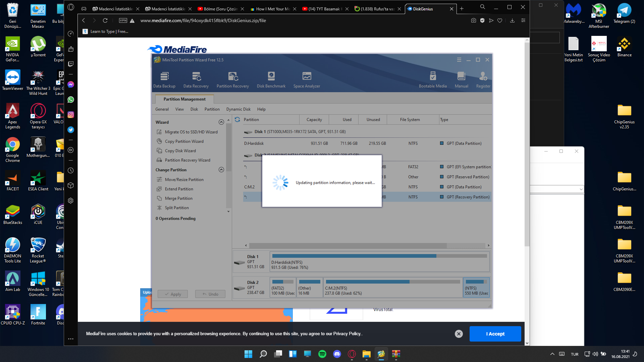Collapse the Change Partition section
The image size is (644, 362).
[221, 170]
